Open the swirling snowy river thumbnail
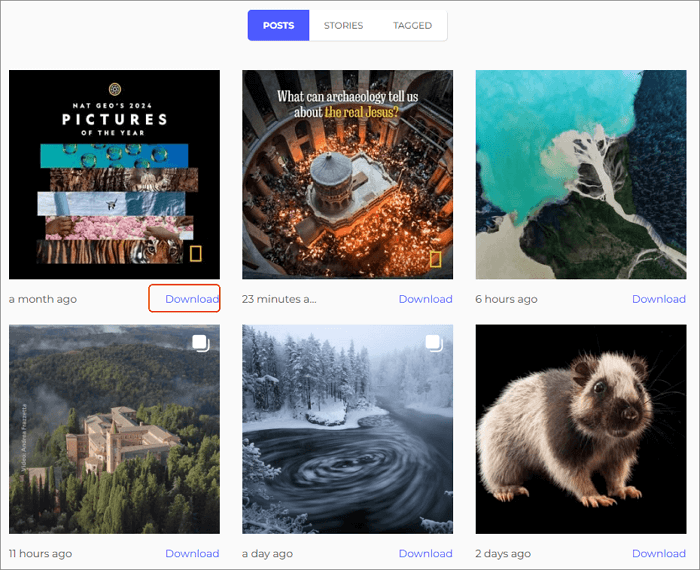Screen dimensions: 700x570 347,428
